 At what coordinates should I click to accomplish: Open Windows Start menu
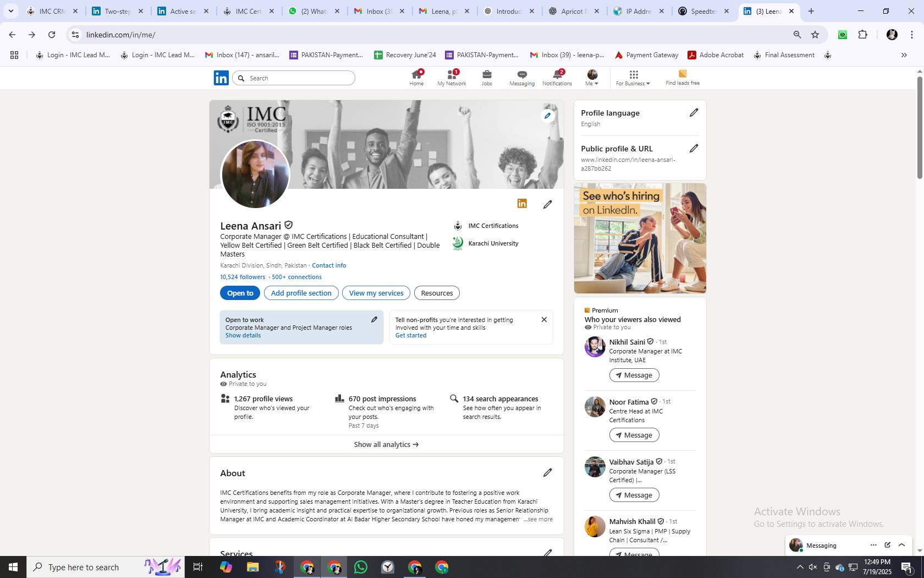(x=13, y=567)
